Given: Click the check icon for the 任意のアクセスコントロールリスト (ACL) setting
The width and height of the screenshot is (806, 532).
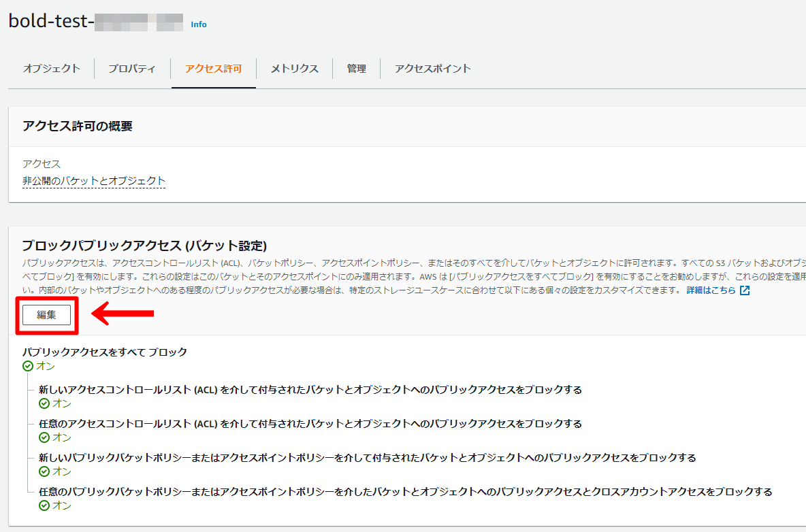Looking at the screenshot, I should (44, 437).
